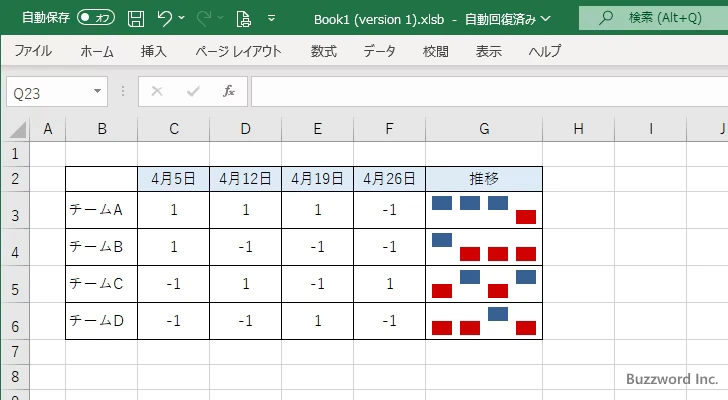Switch to the ページ レイアウト tab
Viewport: 728px width, 400px height.
point(238,51)
